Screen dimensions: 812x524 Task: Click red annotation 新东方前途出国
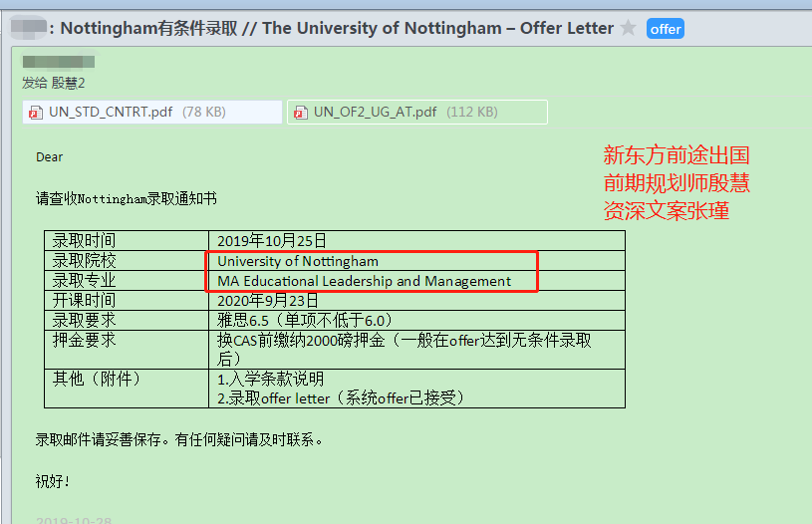coord(676,156)
